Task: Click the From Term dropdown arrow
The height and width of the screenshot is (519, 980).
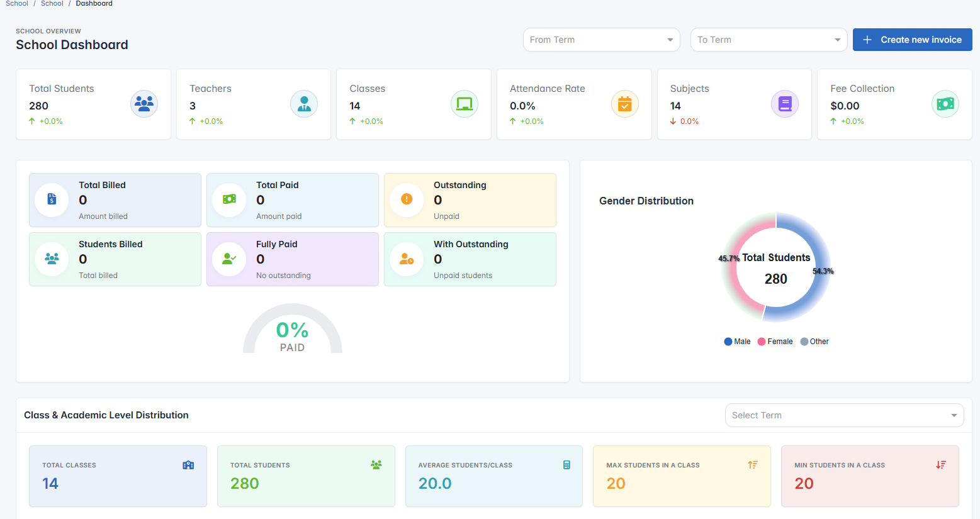Action: coord(670,40)
